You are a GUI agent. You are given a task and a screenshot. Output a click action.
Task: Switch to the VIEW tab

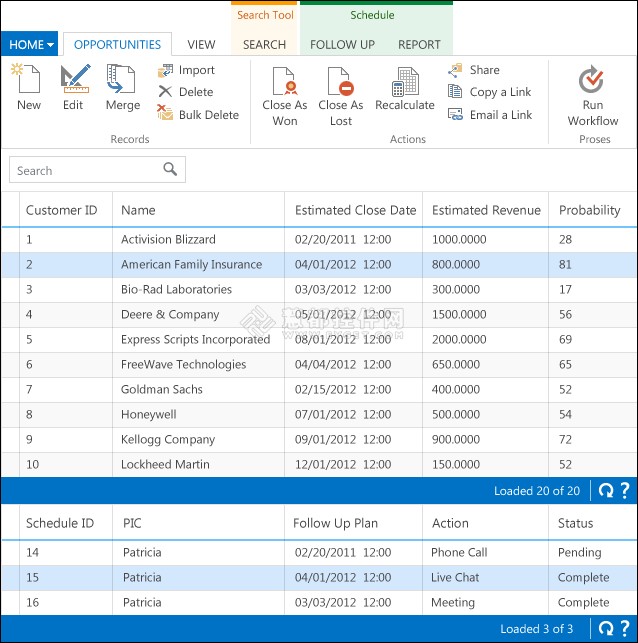coord(201,44)
